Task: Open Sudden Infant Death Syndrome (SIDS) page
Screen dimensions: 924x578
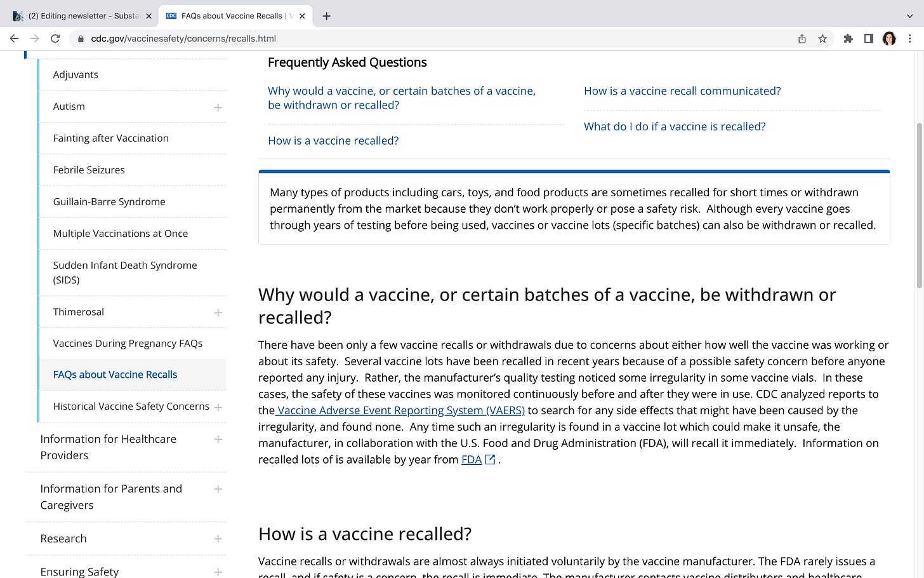Action: (125, 272)
